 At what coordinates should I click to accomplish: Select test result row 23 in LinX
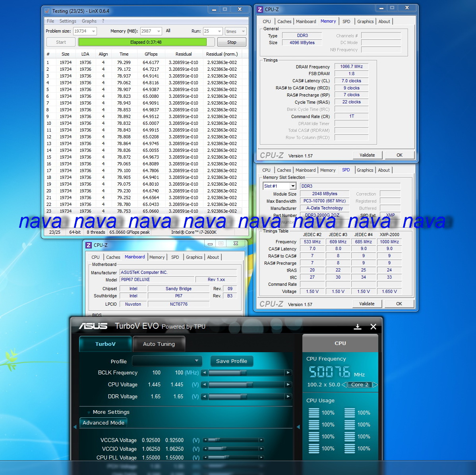click(x=143, y=211)
